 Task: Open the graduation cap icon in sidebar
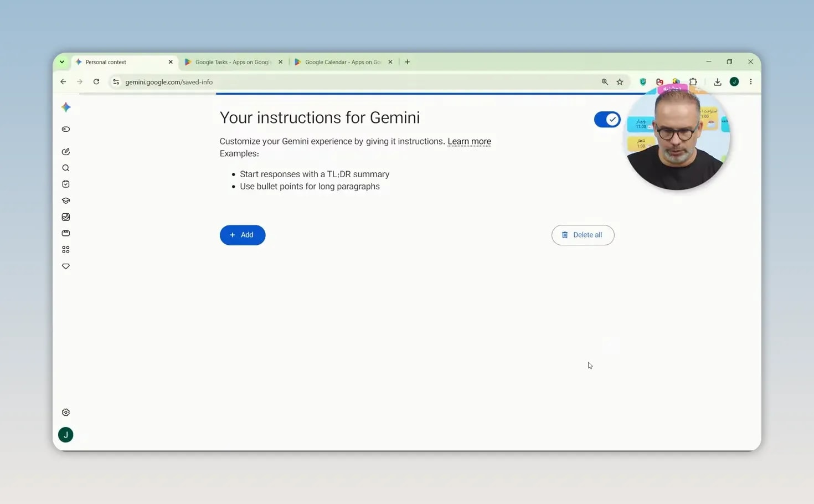(66, 200)
